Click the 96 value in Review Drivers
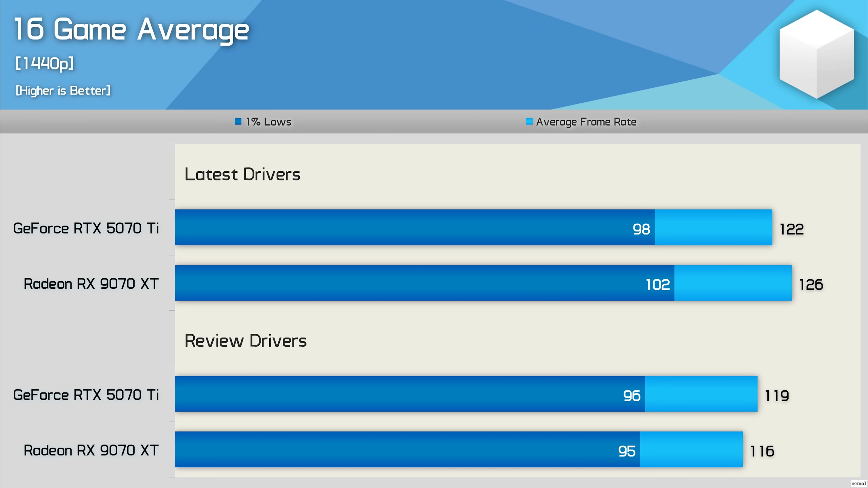 (x=632, y=396)
